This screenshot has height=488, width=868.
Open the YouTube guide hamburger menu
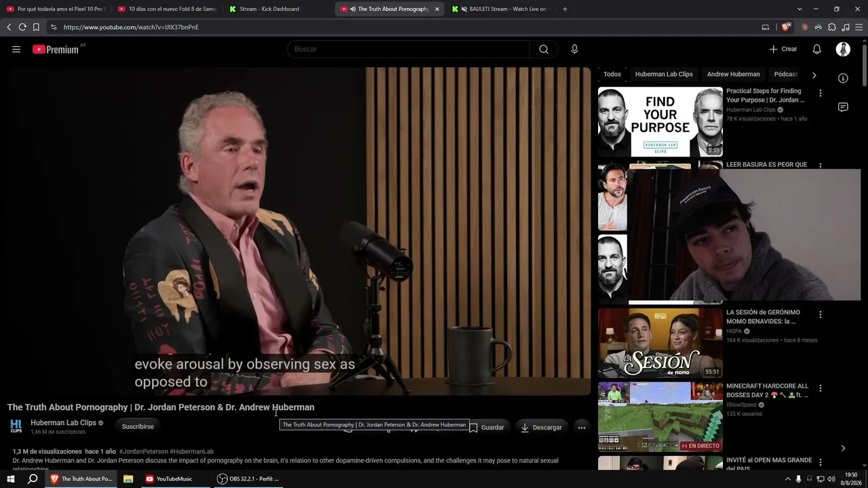pyautogui.click(x=16, y=49)
